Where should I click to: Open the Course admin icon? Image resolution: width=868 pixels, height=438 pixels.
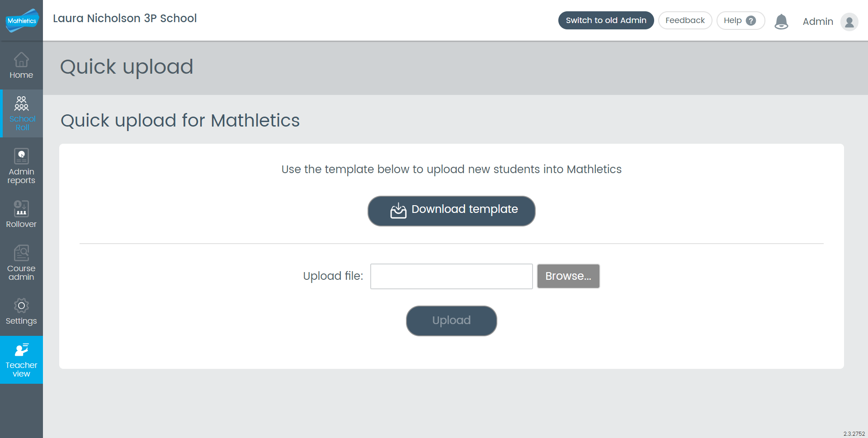point(21,253)
